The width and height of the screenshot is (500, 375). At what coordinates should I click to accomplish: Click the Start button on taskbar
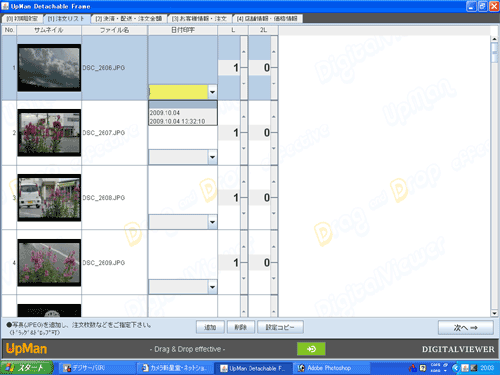pos(27,368)
